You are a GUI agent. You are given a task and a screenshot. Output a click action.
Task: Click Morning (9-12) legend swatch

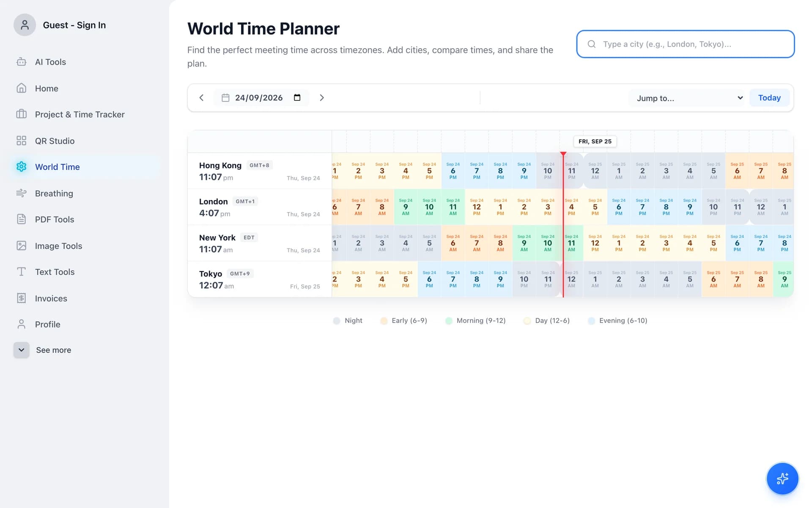pyautogui.click(x=449, y=321)
